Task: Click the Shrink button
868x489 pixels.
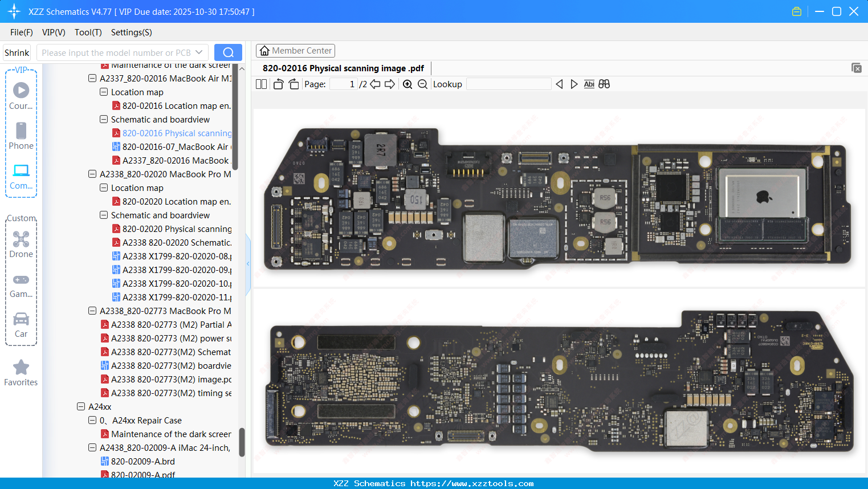Action: coord(17,52)
